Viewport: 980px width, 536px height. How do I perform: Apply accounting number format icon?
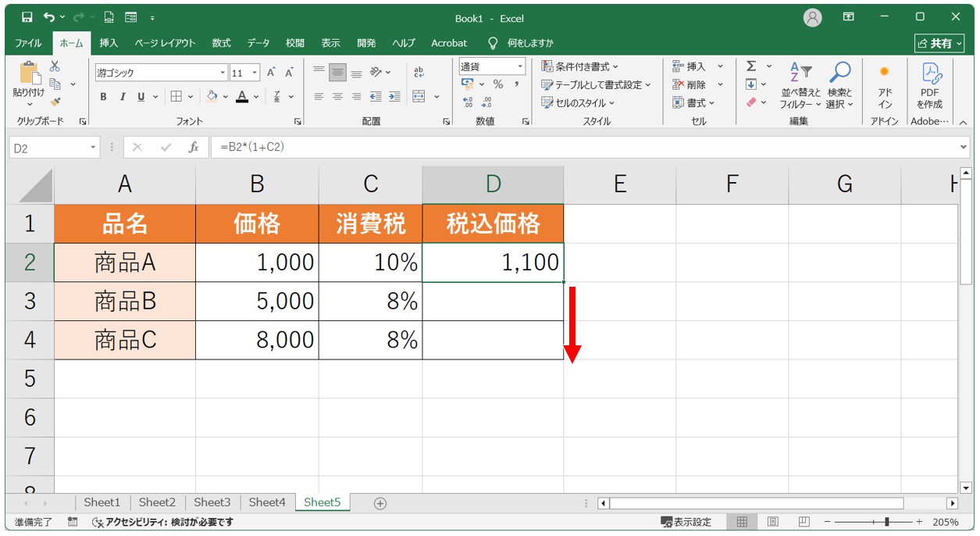[468, 84]
